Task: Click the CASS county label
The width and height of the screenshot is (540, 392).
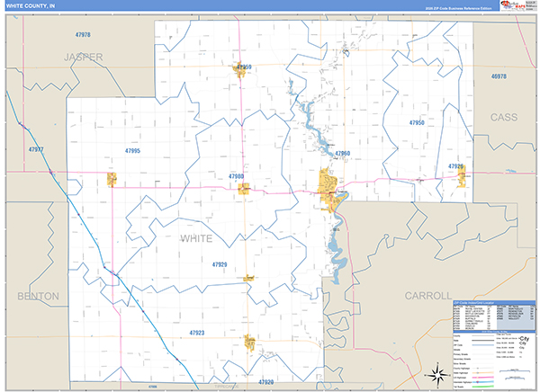Action: [x=504, y=118]
